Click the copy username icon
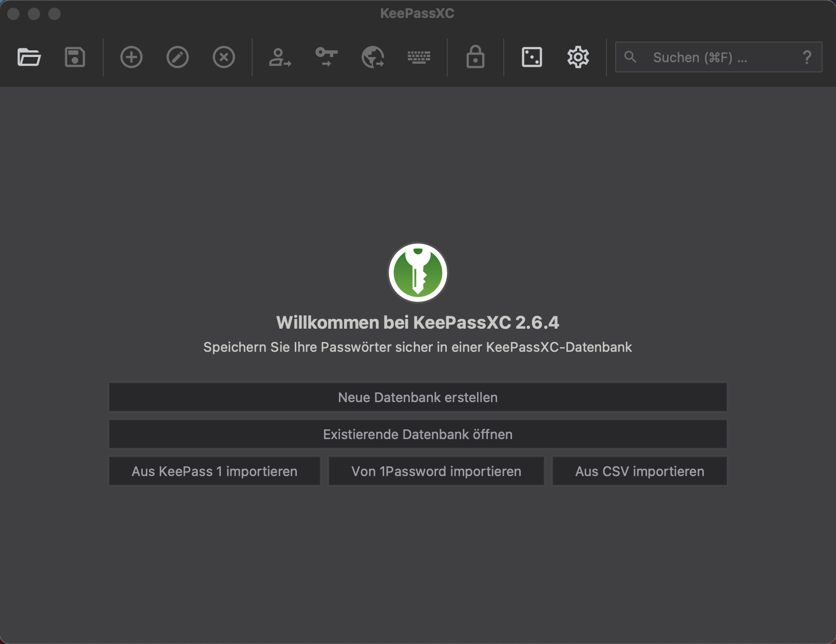Viewport: 836px width, 644px height. click(280, 57)
